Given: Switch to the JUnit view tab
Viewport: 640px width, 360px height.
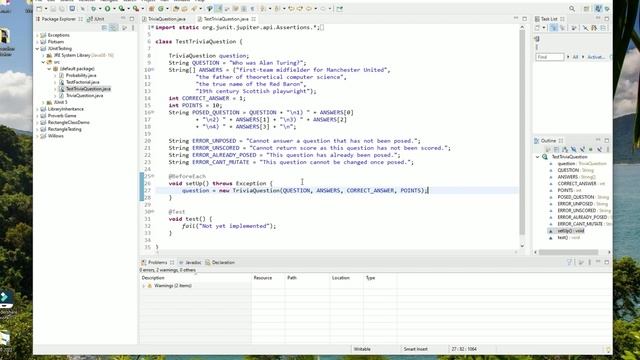Looking at the screenshot, I should click(96, 19).
